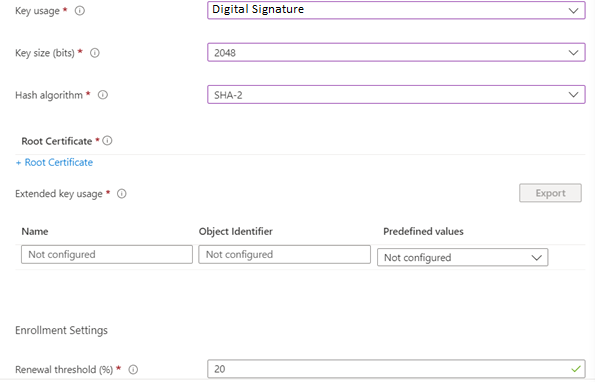Expand the Key size dropdown showing 2048
The height and width of the screenshot is (382, 595).
396,52
